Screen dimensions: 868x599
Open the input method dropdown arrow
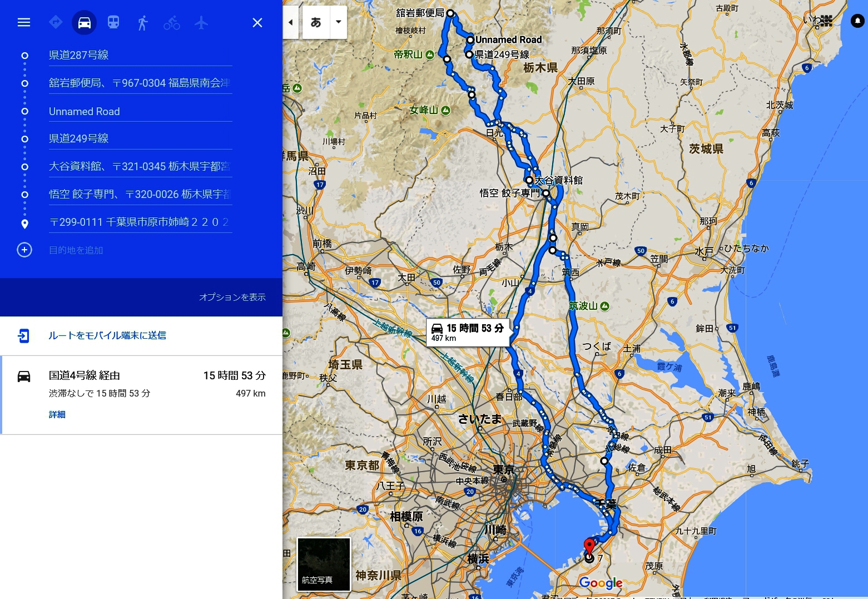pyautogui.click(x=339, y=22)
